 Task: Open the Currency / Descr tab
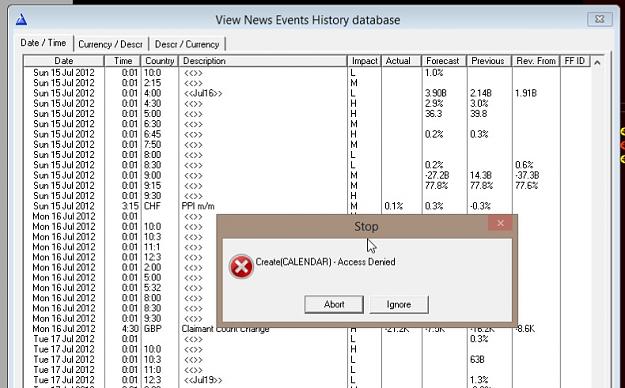tap(110, 44)
